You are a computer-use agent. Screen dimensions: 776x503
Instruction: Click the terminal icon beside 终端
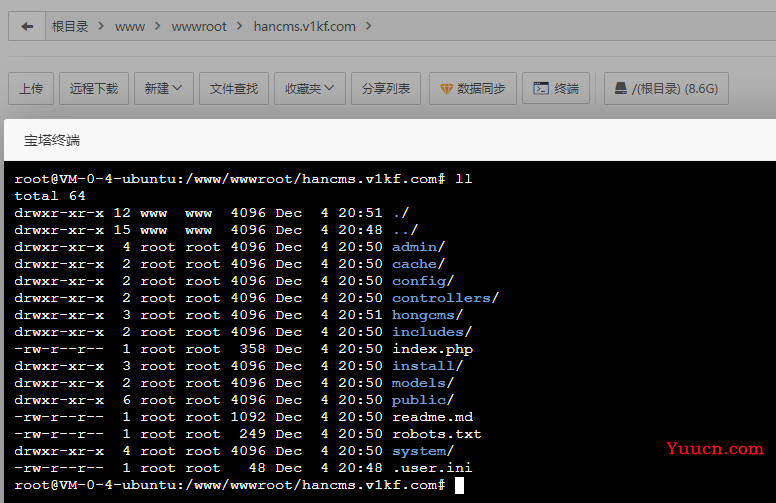coord(540,88)
